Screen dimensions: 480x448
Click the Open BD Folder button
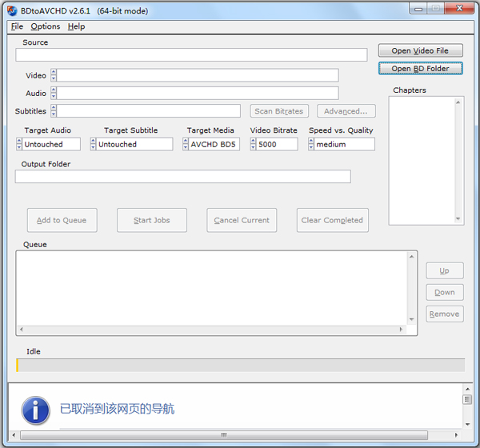420,68
